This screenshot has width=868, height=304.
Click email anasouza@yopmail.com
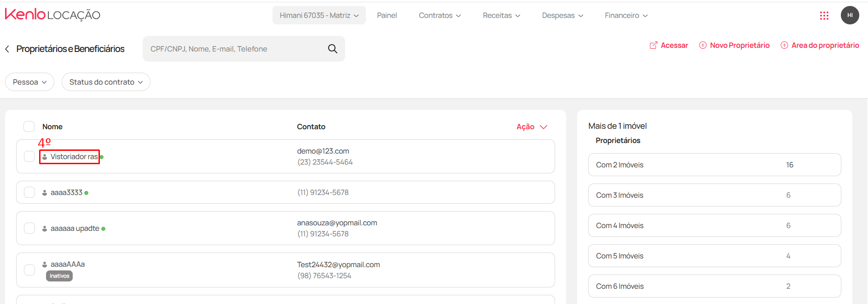(x=337, y=223)
